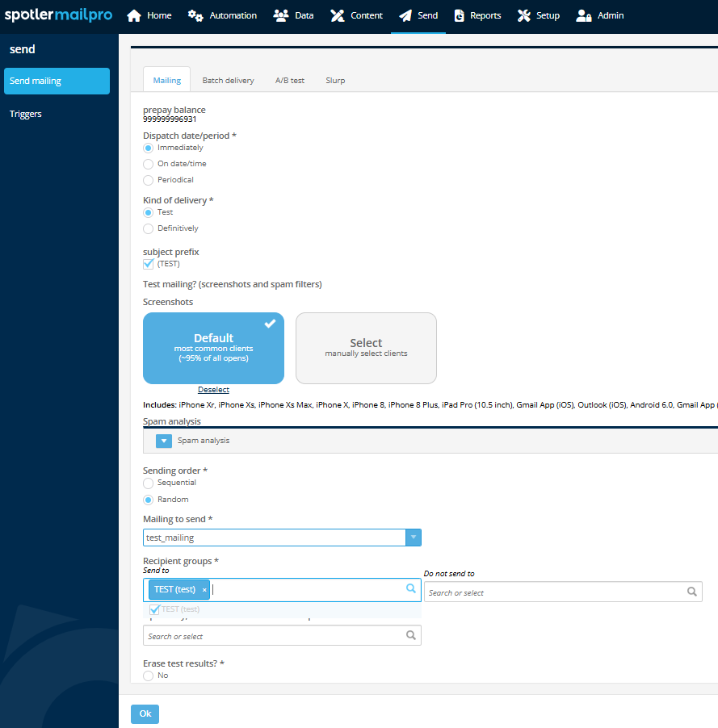Remove the TEST (test) recipient tag
This screenshot has width=718, height=728.
[x=204, y=590]
